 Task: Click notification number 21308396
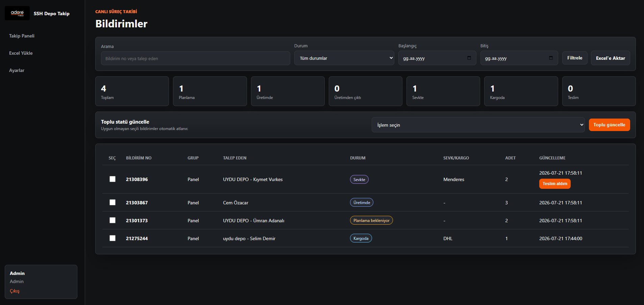coord(137,179)
